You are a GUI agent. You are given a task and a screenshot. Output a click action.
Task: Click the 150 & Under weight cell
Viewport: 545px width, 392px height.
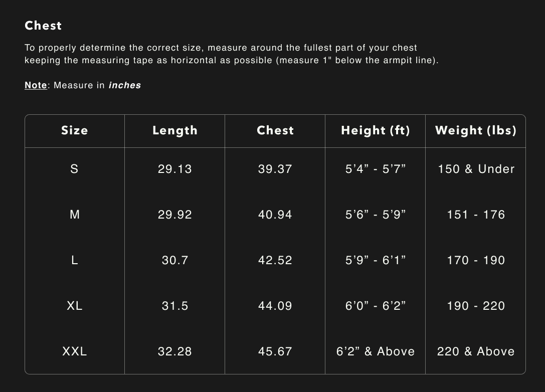[x=476, y=169]
